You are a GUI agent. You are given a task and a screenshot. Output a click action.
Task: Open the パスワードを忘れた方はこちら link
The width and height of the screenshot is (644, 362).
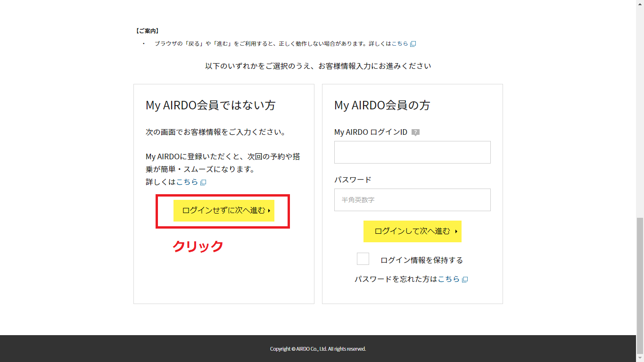448,279
